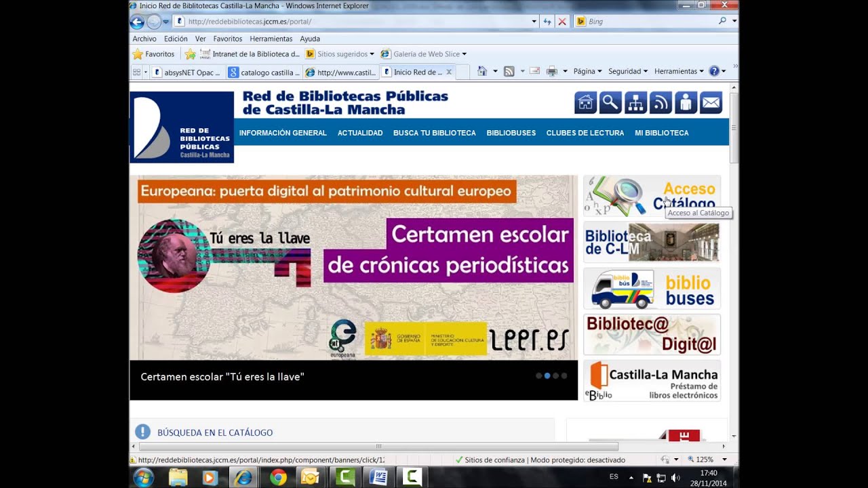This screenshot has width=868, height=488.
Task: Start a Bing search with the magnifier icon
Action: point(722,21)
